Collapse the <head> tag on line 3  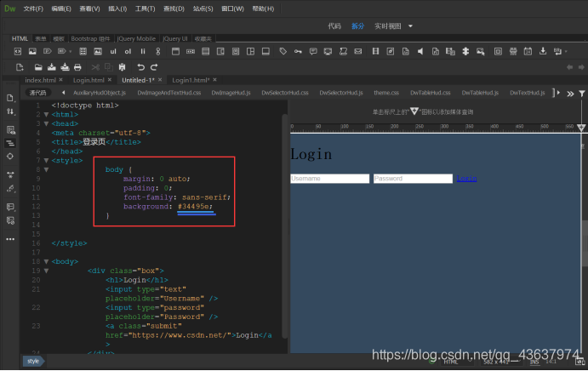pos(46,123)
